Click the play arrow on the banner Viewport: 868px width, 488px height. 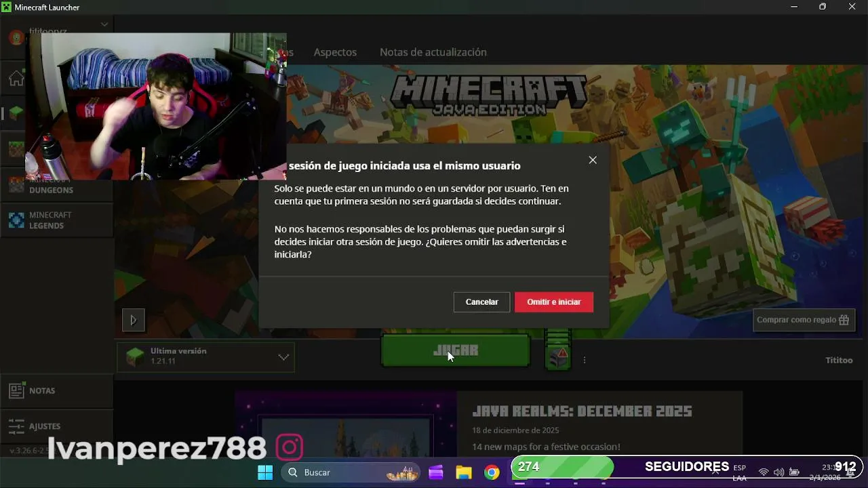pyautogui.click(x=134, y=320)
